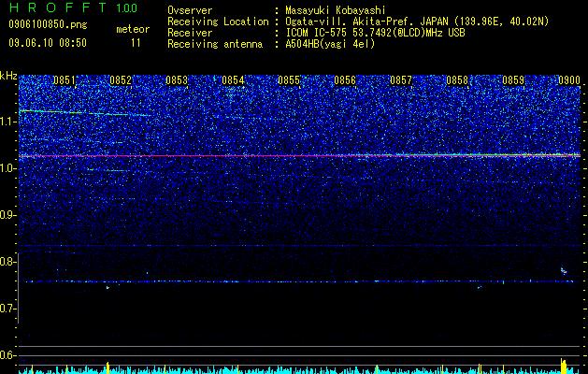Click the 0.7 frequency axis label

click(8, 309)
